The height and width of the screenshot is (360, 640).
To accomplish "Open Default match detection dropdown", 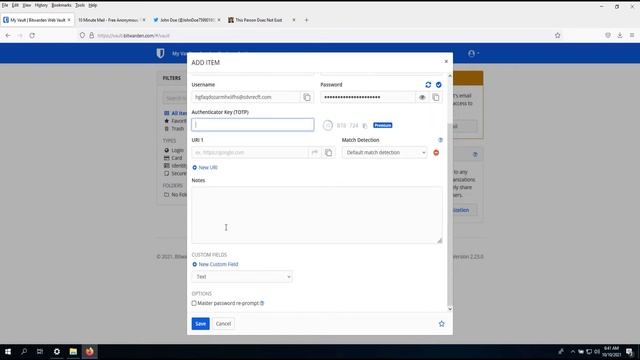I will pos(384,152).
